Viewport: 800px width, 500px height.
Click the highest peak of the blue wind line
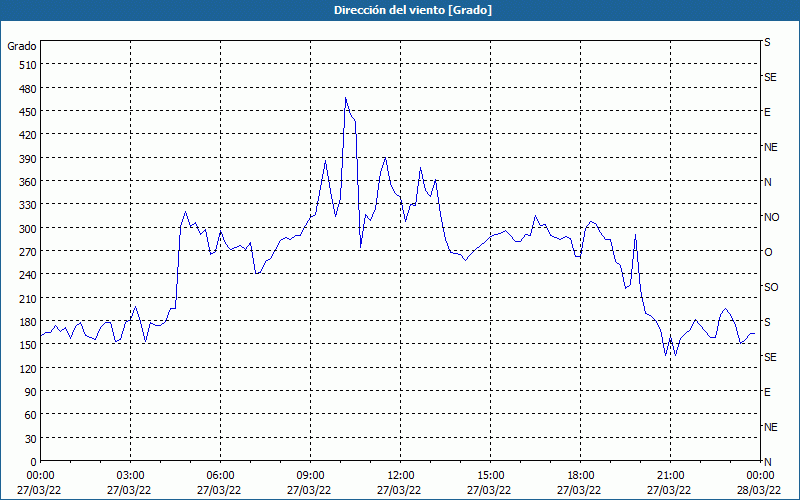pyautogui.click(x=345, y=97)
